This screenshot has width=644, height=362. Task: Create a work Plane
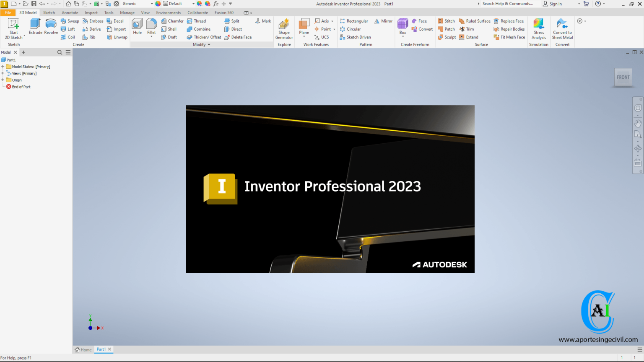[x=303, y=28]
